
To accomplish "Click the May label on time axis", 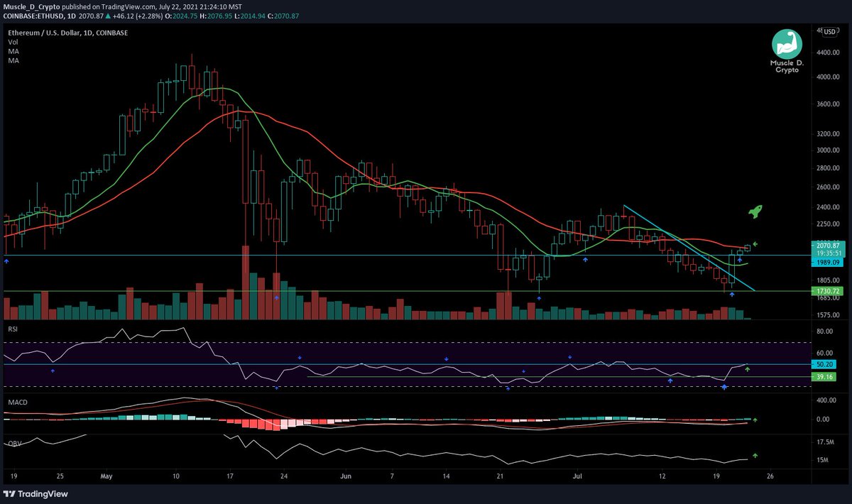I will (x=106, y=477).
